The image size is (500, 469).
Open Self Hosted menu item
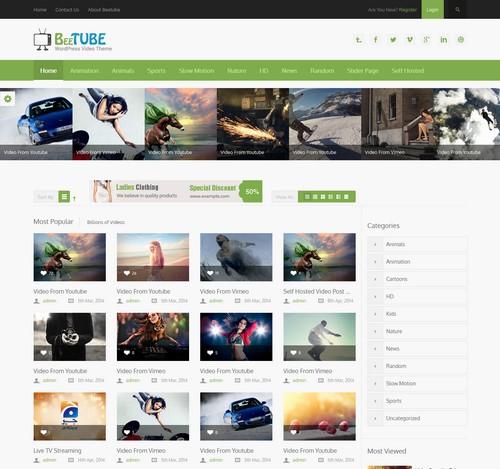(x=408, y=71)
